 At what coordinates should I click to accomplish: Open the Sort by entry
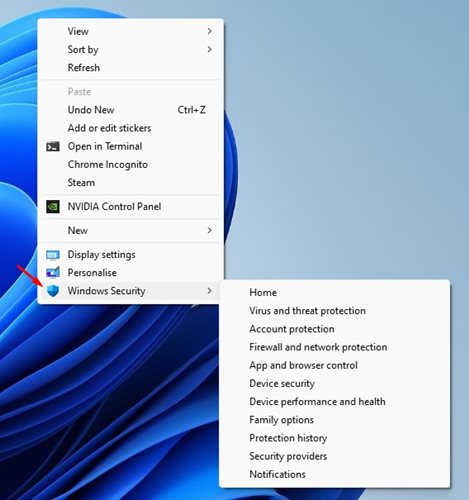click(130, 49)
